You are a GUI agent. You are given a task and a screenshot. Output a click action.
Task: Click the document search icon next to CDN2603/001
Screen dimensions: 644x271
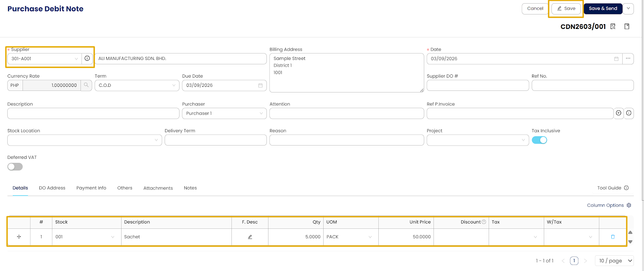pyautogui.click(x=613, y=27)
